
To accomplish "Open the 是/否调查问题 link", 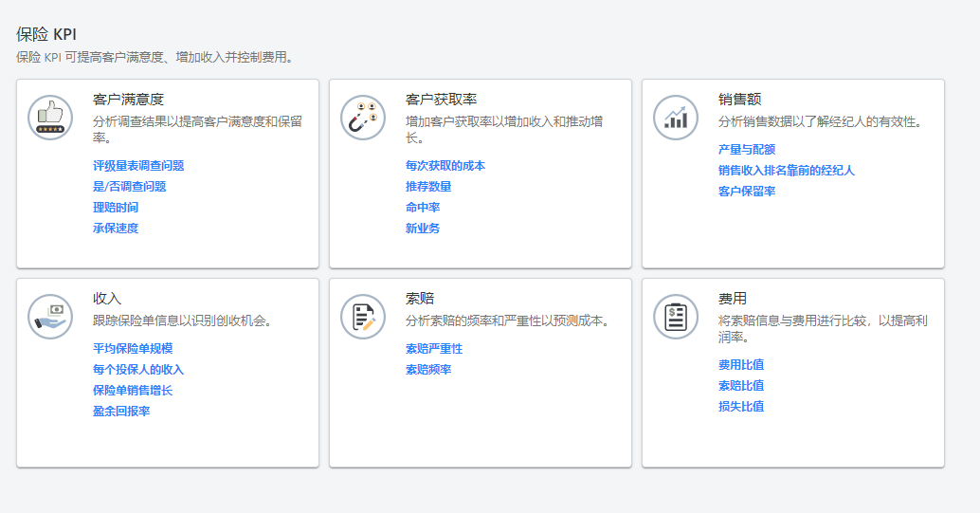I will point(129,187).
